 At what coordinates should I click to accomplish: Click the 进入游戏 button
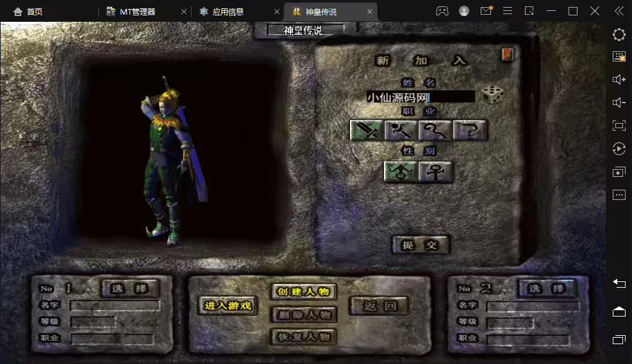click(228, 306)
